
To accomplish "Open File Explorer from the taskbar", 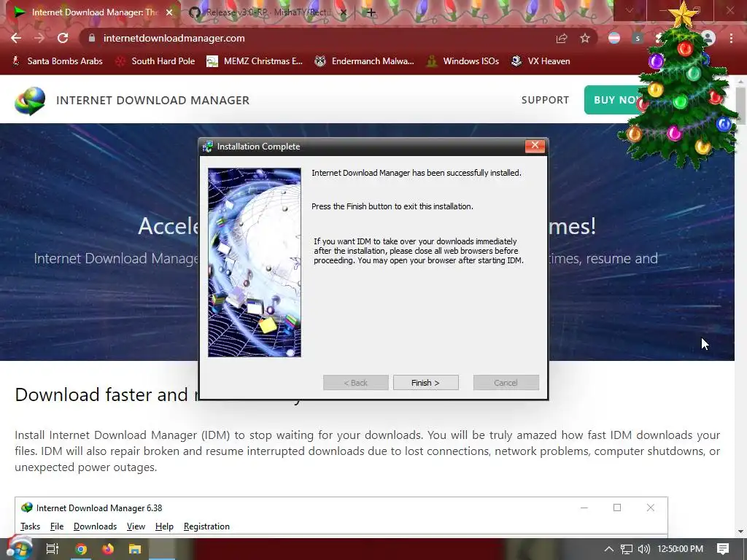I will click(135, 549).
